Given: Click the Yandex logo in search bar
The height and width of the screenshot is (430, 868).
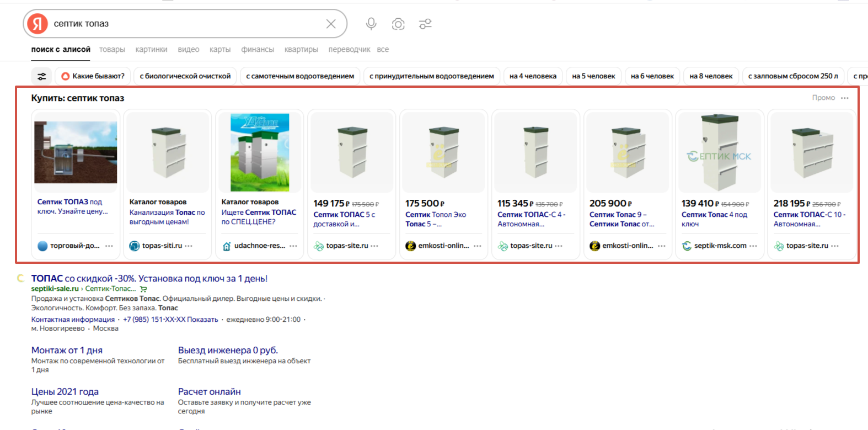Looking at the screenshot, I should [x=37, y=24].
